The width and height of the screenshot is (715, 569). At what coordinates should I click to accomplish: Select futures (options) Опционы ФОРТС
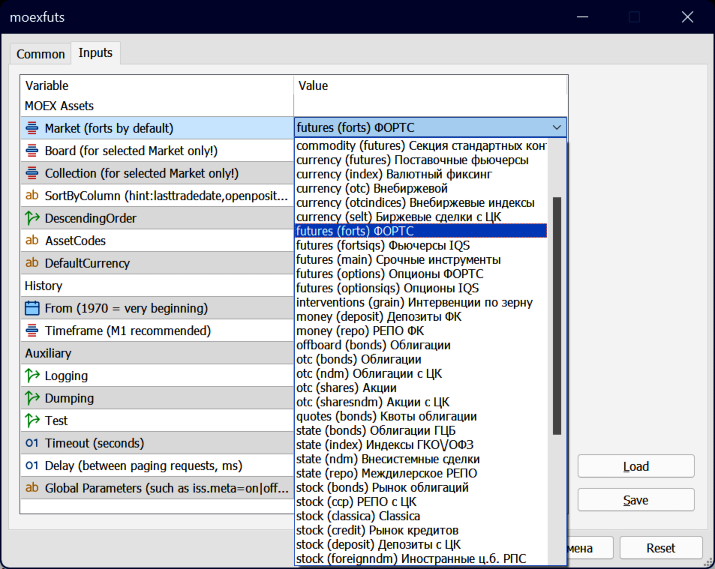tap(421, 274)
